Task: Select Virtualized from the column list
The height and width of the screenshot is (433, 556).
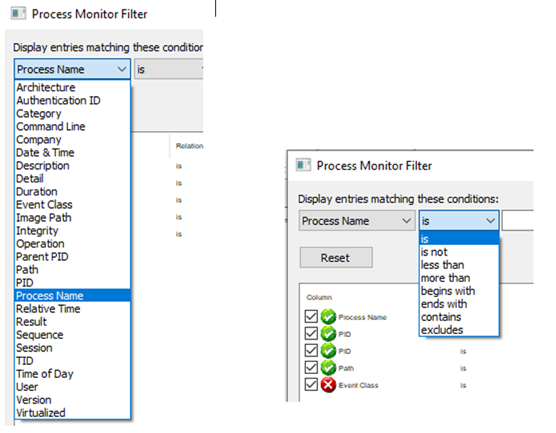Action: [72, 413]
